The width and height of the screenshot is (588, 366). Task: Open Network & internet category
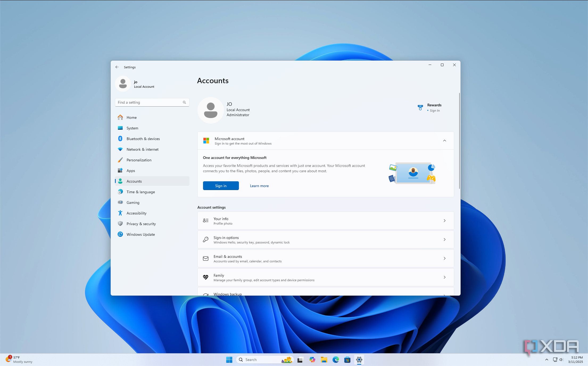coord(152,149)
